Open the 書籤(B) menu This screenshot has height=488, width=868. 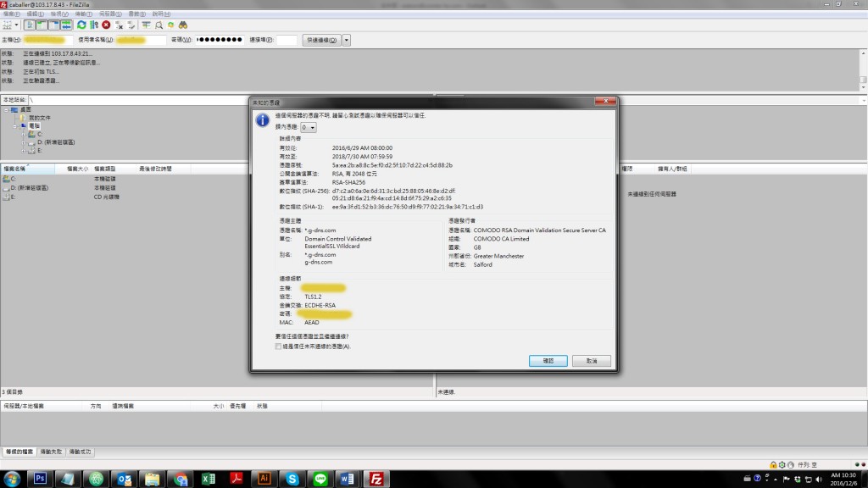point(136,14)
